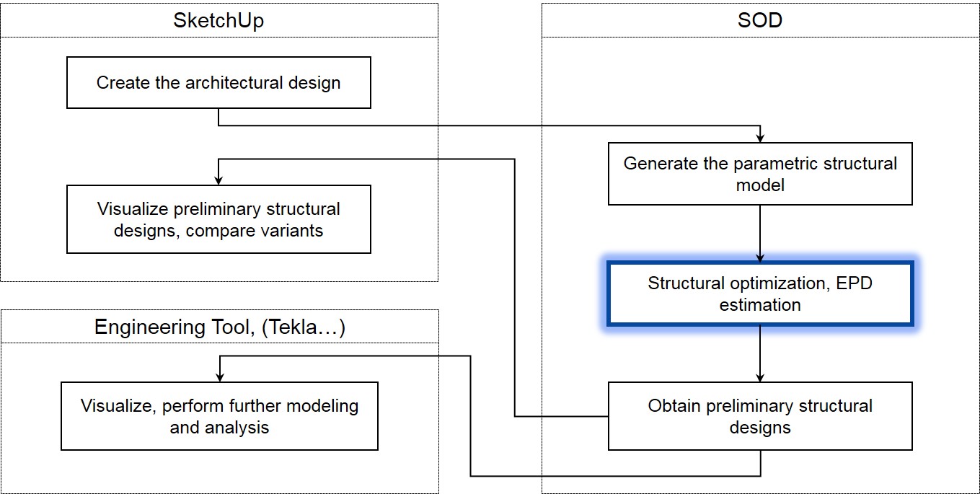Image resolution: width=980 pixels, height=494 pixels.
Task: Select the Obtain preliminary structural designs box
Action: [x=760, y=416]
